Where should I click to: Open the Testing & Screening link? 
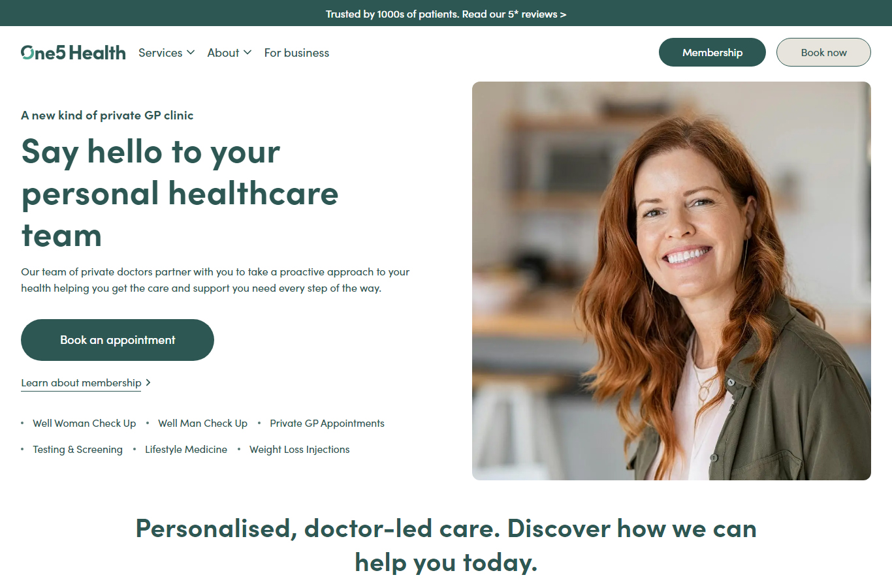[x=78, y=450]
